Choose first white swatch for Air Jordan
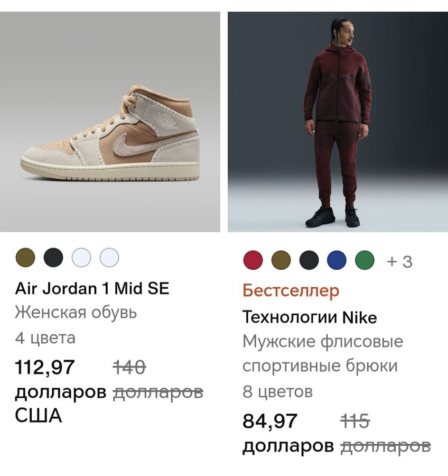The height and width of the screenshot is (476, 448). coord(81,258)
